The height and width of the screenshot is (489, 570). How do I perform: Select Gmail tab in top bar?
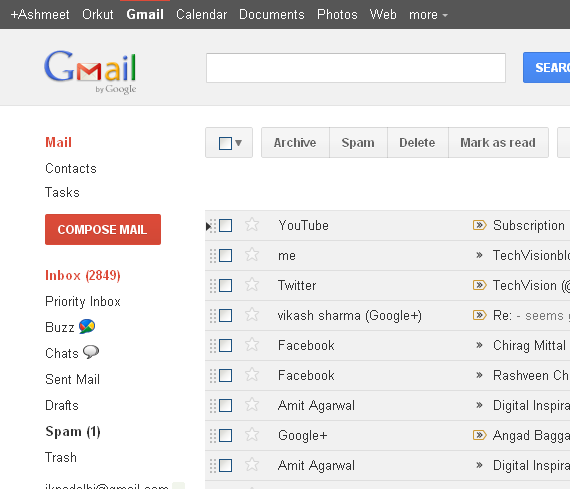[x=145, y=15]
